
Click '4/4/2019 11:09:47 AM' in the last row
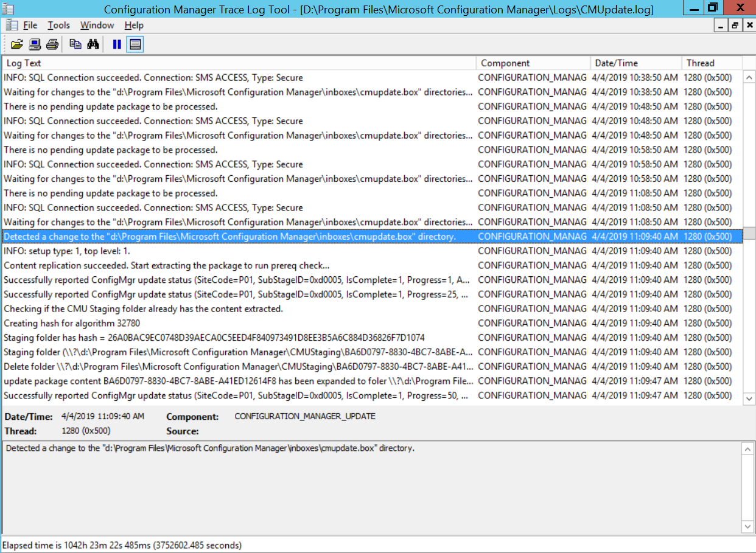coord(635,395)
